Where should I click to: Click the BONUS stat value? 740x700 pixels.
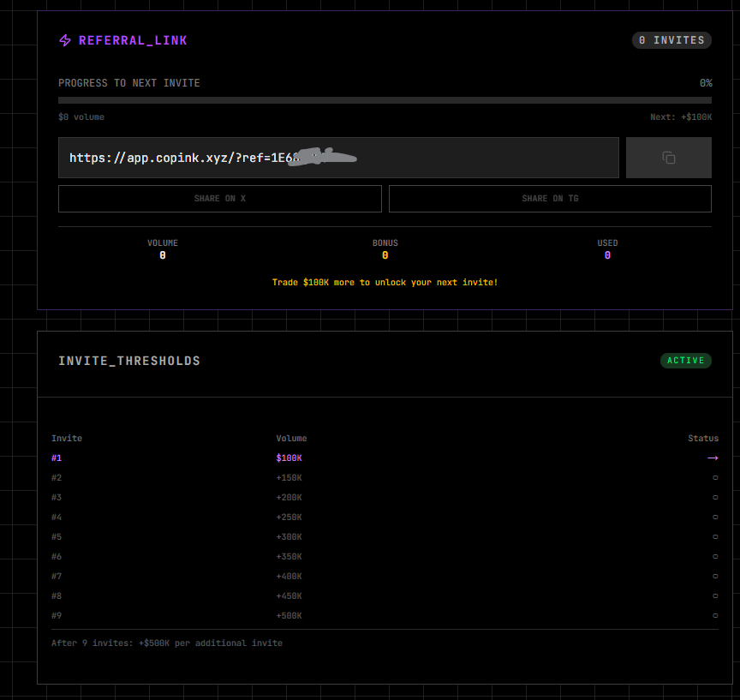pyautogui.click(x=385, y=255)
